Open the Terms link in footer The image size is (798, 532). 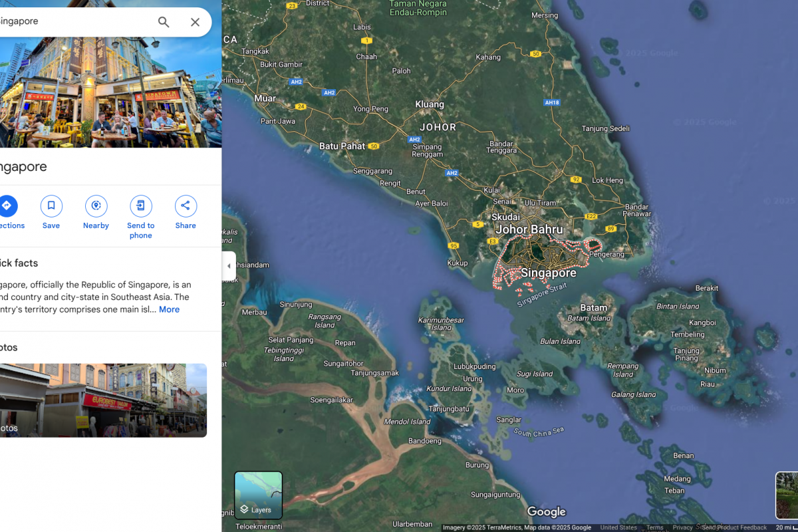(654, 527)
